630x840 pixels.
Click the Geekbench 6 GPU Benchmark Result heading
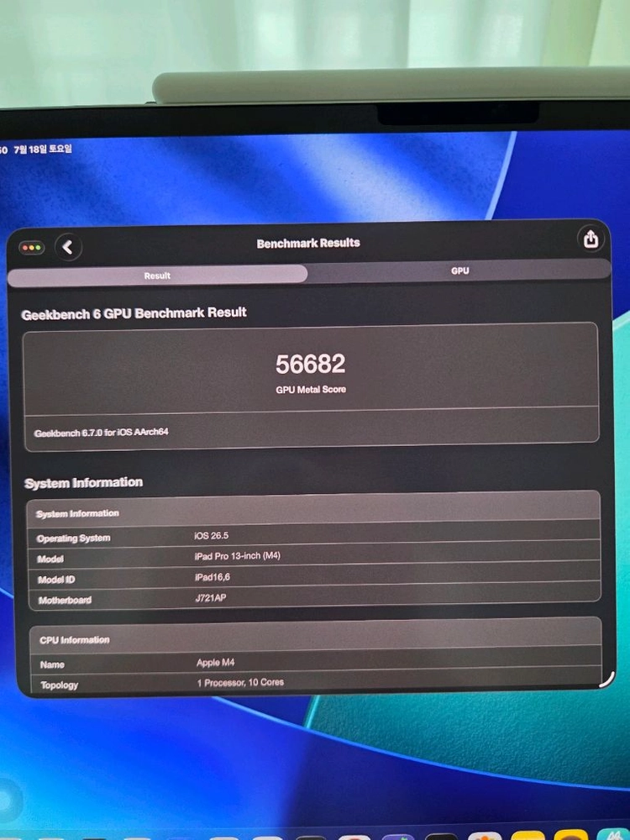pos(134,313)
